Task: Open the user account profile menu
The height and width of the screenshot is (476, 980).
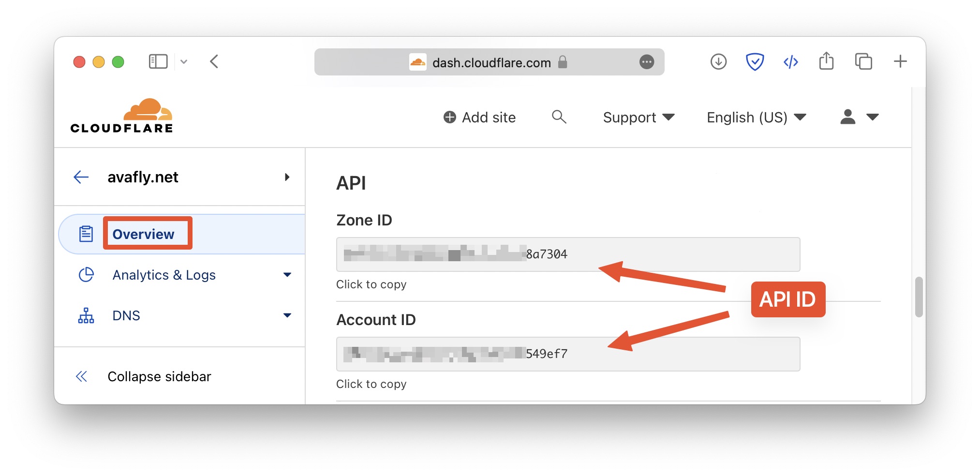Action: coord(859,117)
